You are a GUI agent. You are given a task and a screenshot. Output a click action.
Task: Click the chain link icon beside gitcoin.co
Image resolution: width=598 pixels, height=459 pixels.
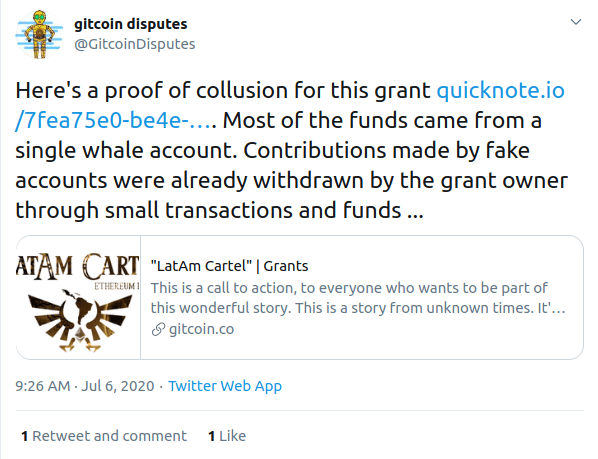click(x=158, y=329)
